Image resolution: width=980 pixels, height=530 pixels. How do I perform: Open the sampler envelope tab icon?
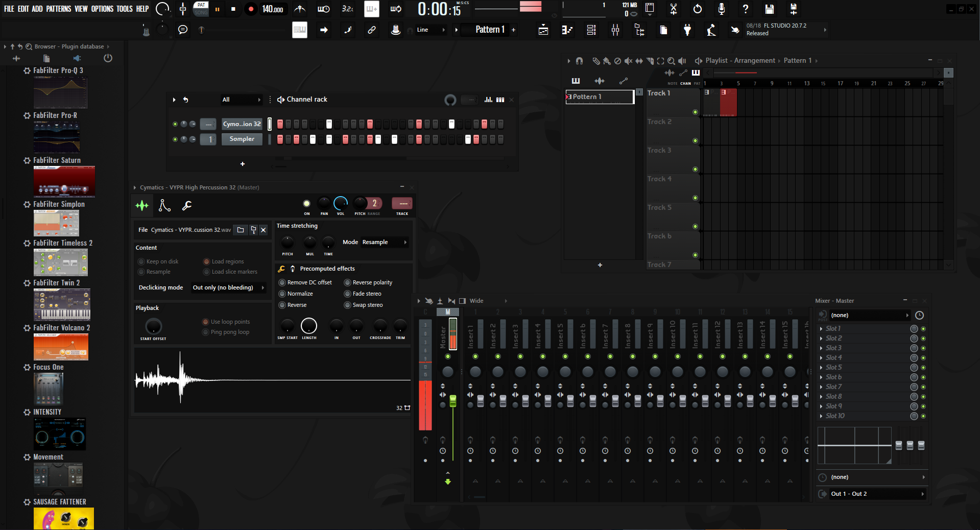click(164, 205)
